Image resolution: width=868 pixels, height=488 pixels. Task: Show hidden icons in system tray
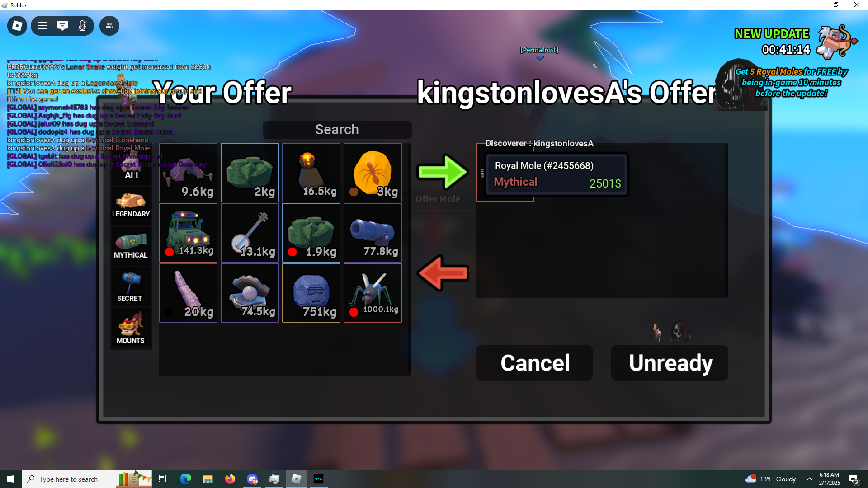[x=810, y=479]
